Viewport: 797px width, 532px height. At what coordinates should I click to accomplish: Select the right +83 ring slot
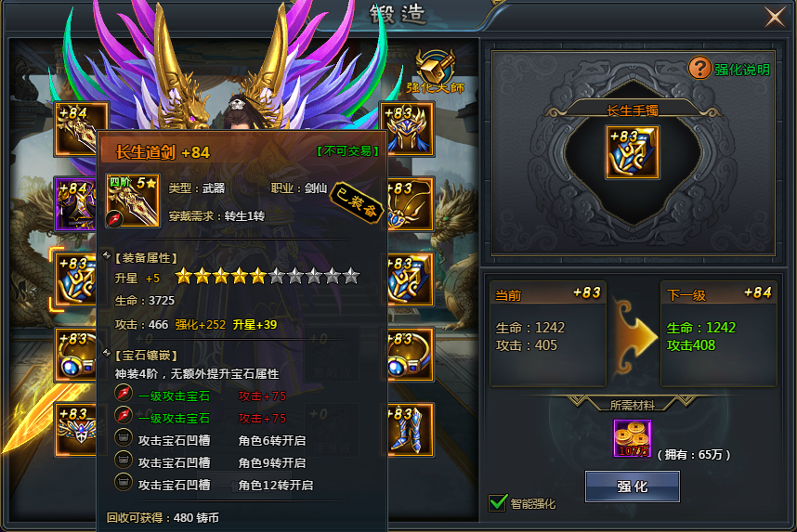click(410, 355)
